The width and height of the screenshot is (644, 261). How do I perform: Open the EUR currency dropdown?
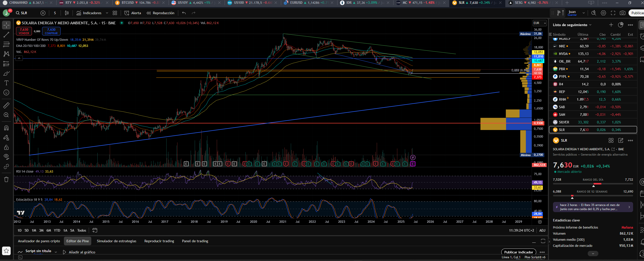(540, 23)
